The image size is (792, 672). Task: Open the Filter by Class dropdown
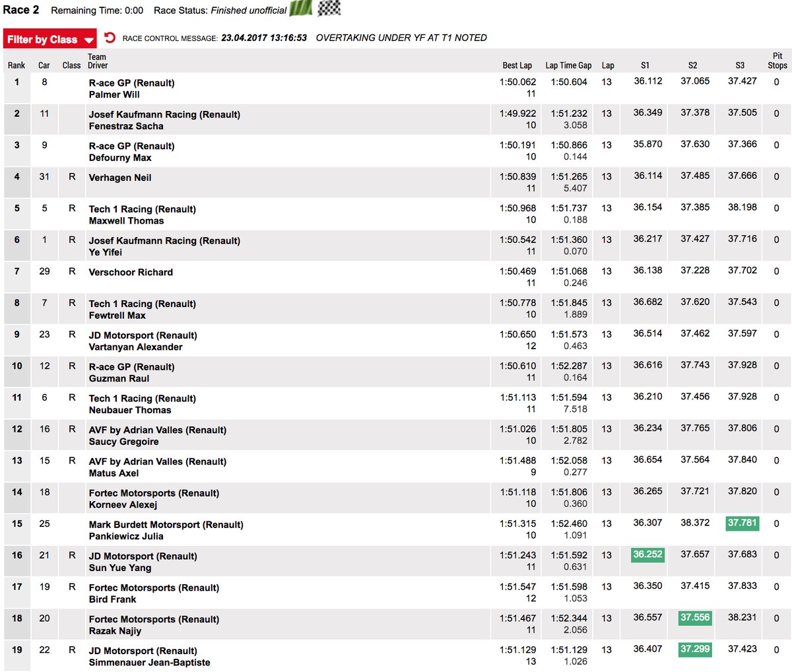[x=49, y=39]
